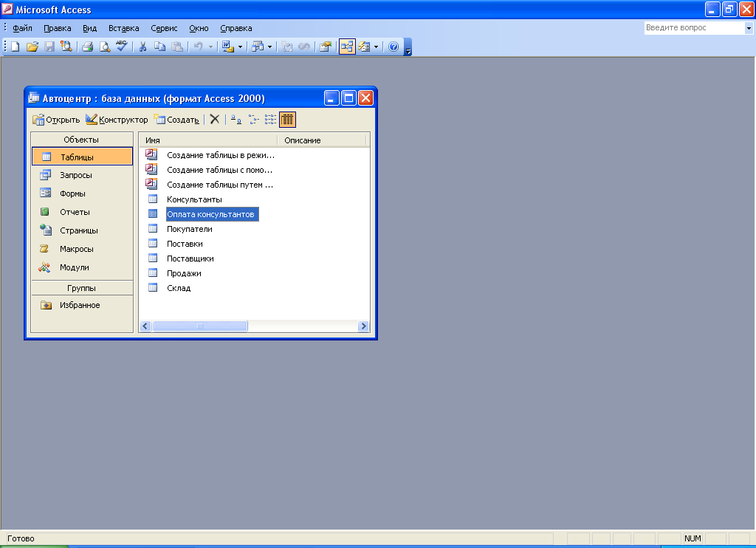The height and width of the screenshot is (548, 756).
Task: Click the Описание column header
Action: point(322,140)
